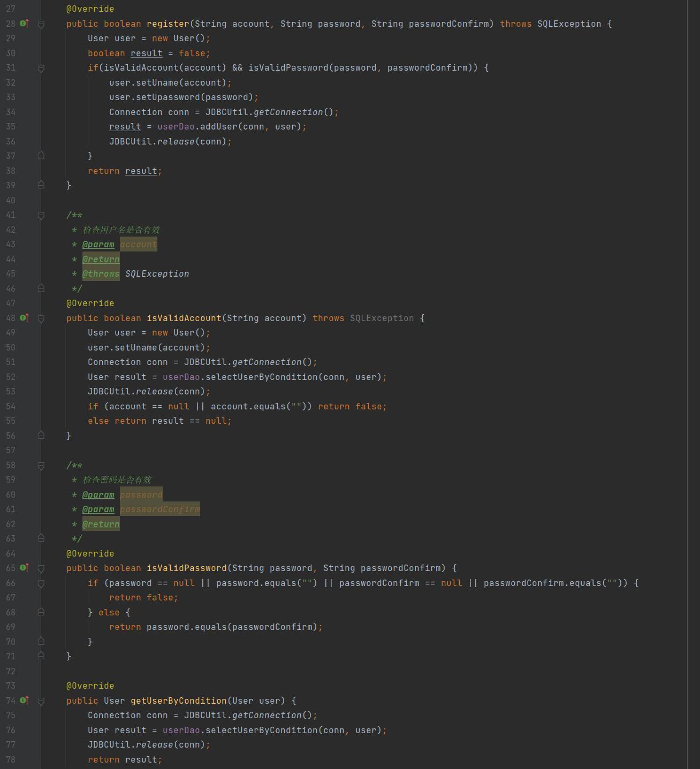Click the greyed SQLException on line 48
The height and width of the screenshot is (769, 700).
(x=382, y=318)
